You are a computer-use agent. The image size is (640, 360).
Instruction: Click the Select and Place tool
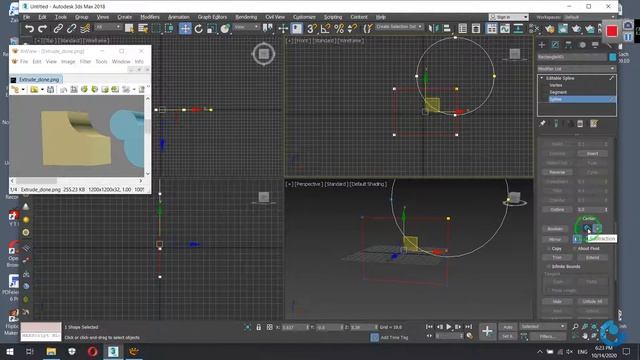(225, 29)
